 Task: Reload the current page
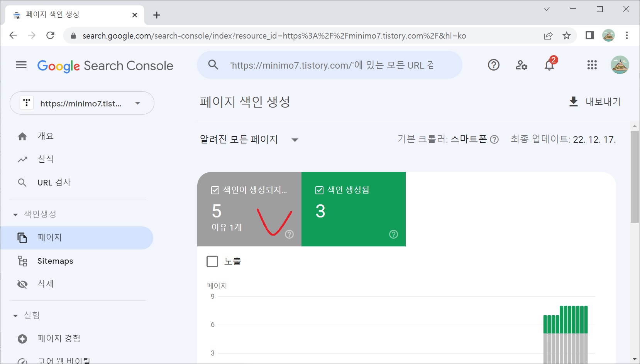[50, 35]
